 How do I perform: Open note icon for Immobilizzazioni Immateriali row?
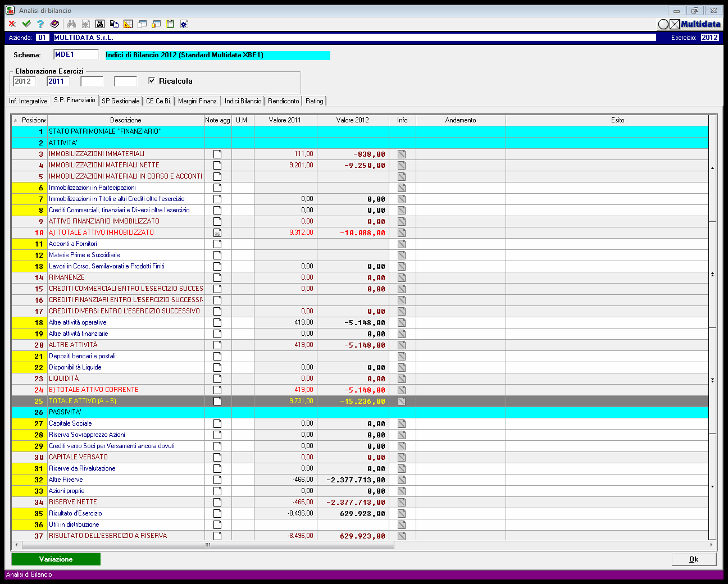click(217, 154)
